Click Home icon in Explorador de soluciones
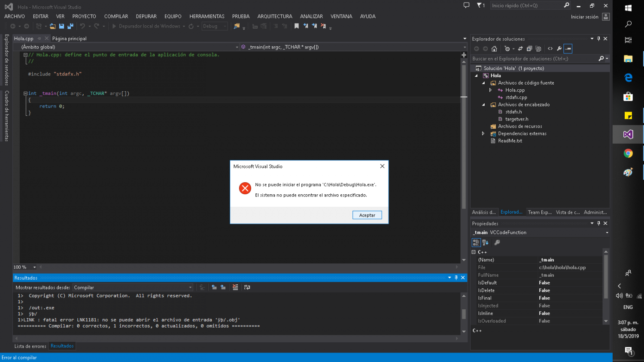Screen dimensions: 644x362 494,49
